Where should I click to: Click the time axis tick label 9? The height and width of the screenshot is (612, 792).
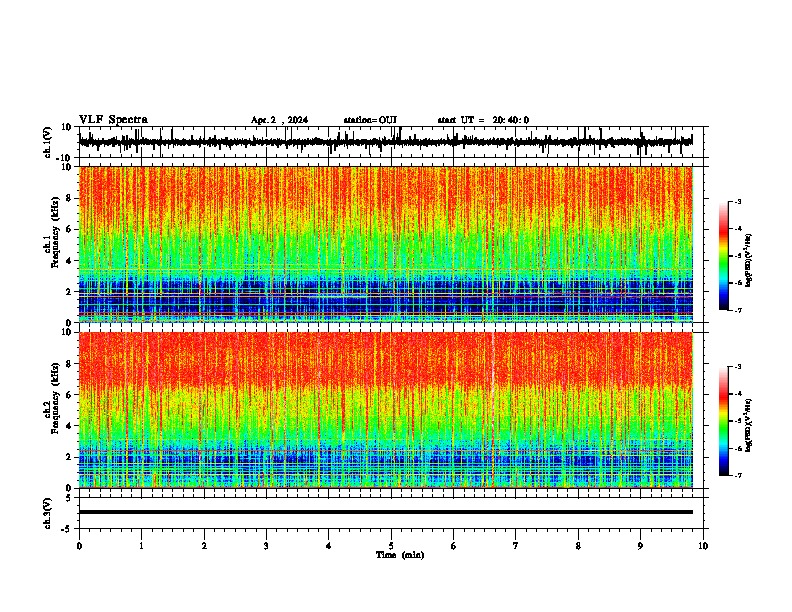pos(640,546)
